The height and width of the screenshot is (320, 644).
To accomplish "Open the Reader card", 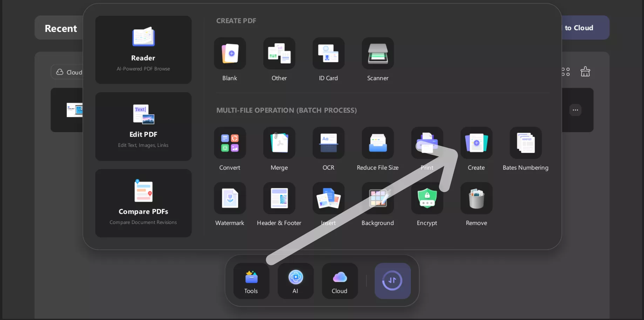I will tap(143, 50).
